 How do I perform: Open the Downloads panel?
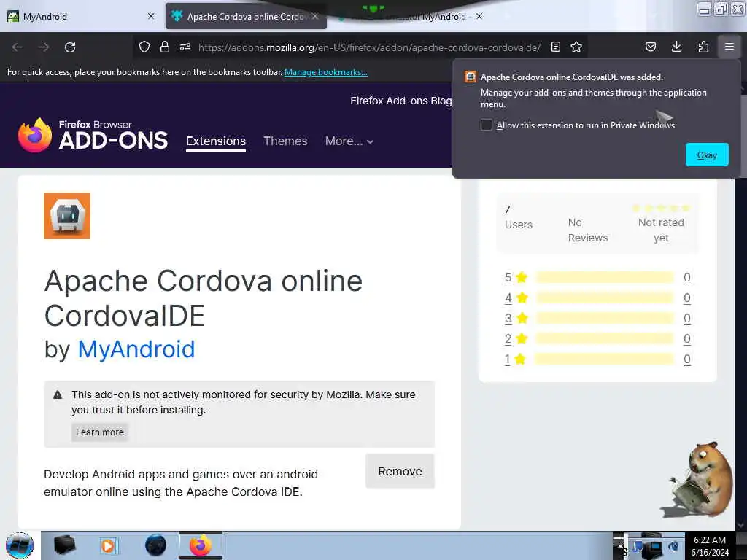[x=676, y=47]
